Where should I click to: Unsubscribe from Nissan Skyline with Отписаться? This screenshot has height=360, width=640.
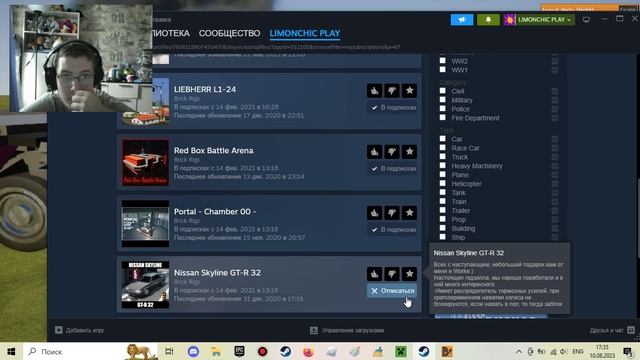click(392, 291)
